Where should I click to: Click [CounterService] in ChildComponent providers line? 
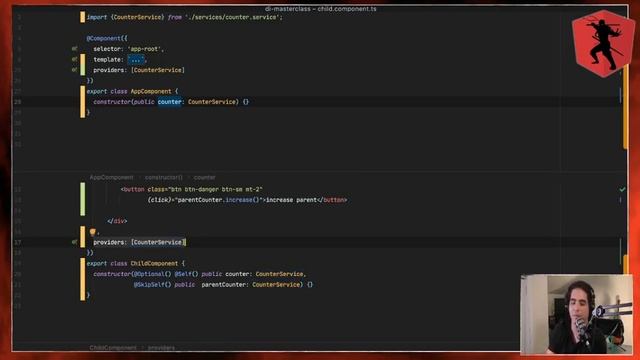158,242
